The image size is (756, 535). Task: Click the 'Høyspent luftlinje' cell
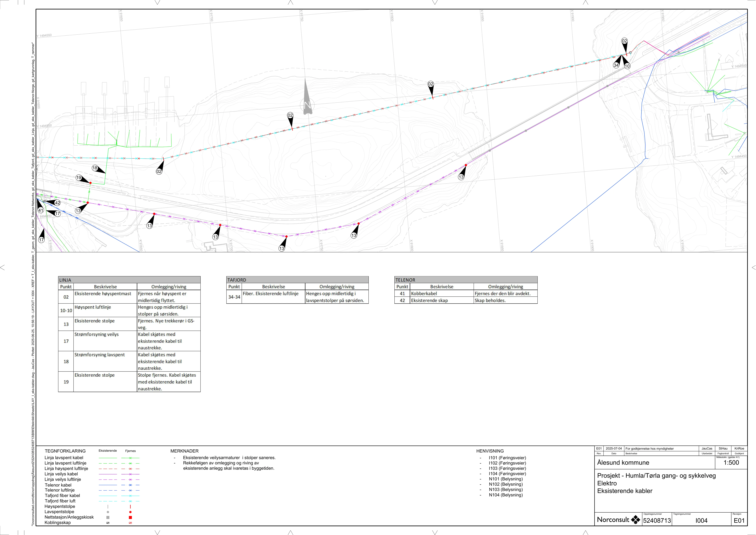tap(105, 310)
